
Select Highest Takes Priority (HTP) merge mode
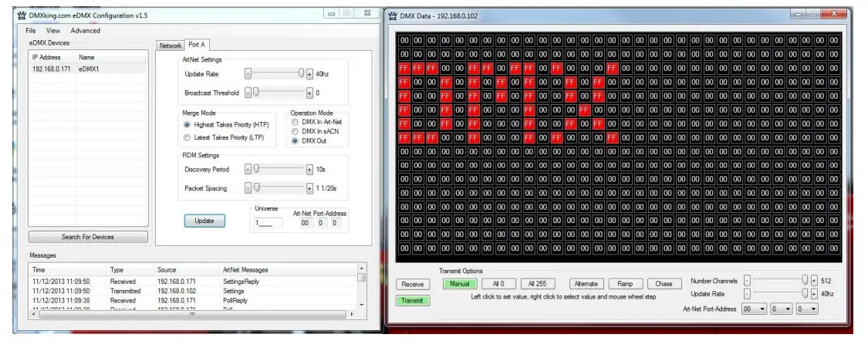[x=225, y=124]
